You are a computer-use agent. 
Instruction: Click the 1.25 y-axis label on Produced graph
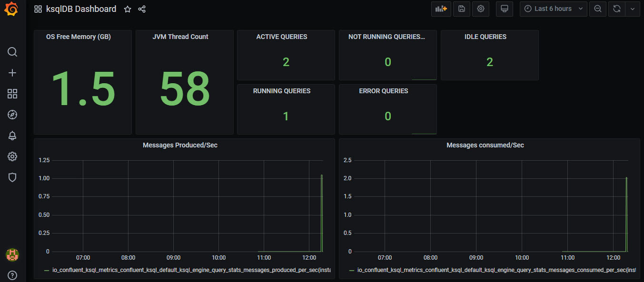coord(44,160)
